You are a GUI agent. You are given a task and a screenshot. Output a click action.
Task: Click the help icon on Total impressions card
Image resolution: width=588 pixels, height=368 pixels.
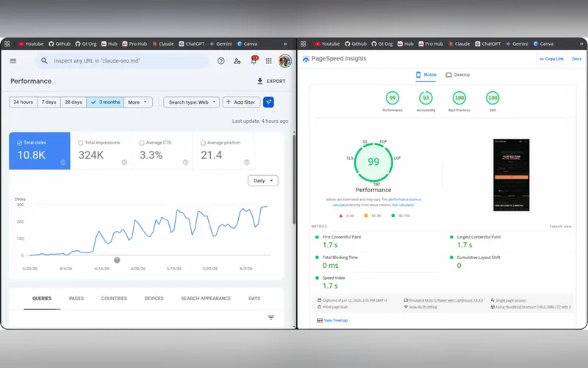pos(124,162)
